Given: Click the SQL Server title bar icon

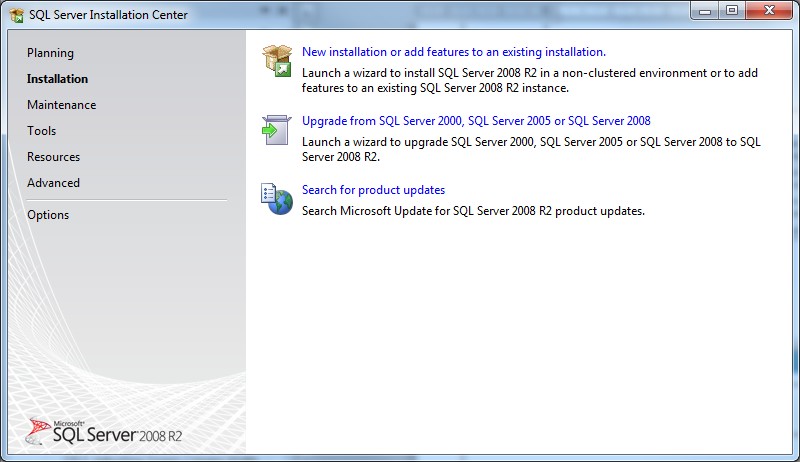Looking at the screenshot, I should 16,15.
